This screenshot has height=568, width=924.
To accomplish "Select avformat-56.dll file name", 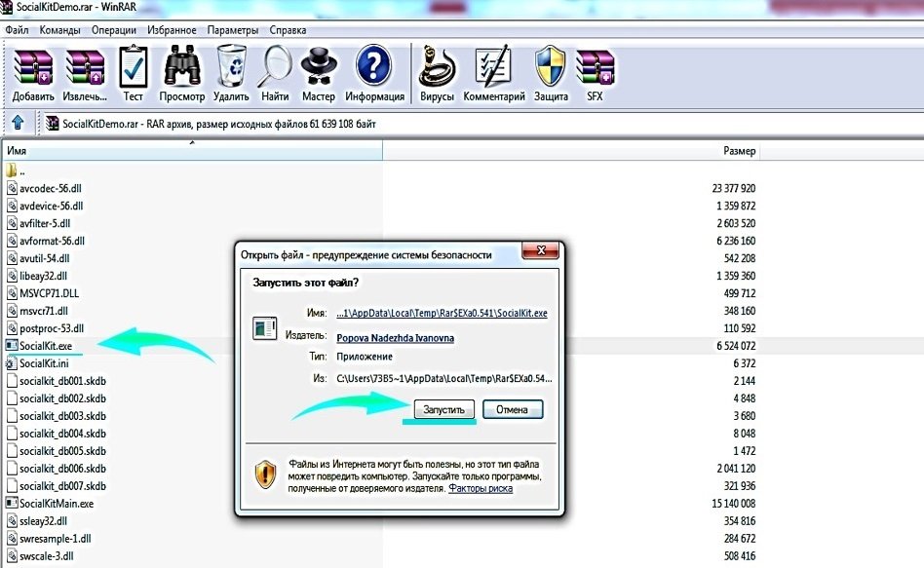I will tap(52, 241).
